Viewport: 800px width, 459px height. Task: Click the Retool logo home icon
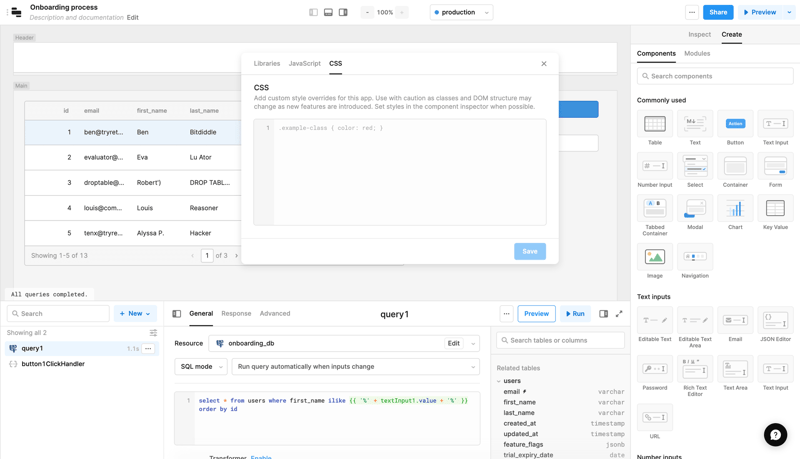[x=17, y=12]
